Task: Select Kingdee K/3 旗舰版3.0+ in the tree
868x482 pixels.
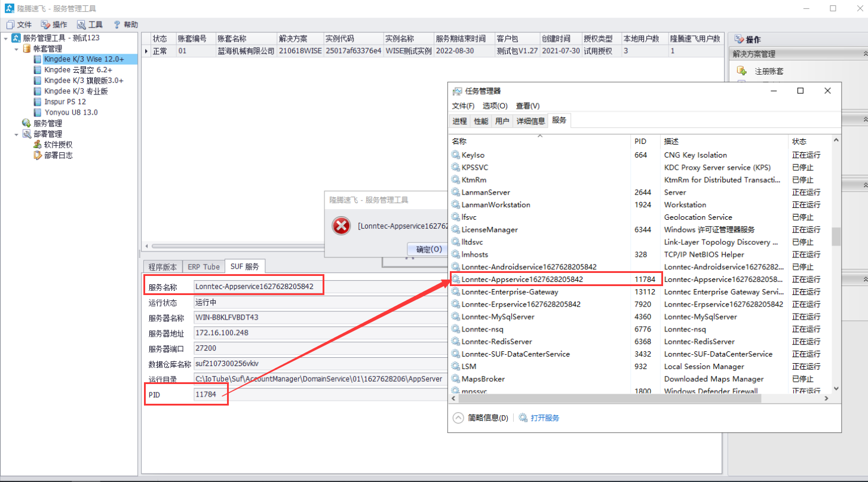Action: (x=84, y=81)
